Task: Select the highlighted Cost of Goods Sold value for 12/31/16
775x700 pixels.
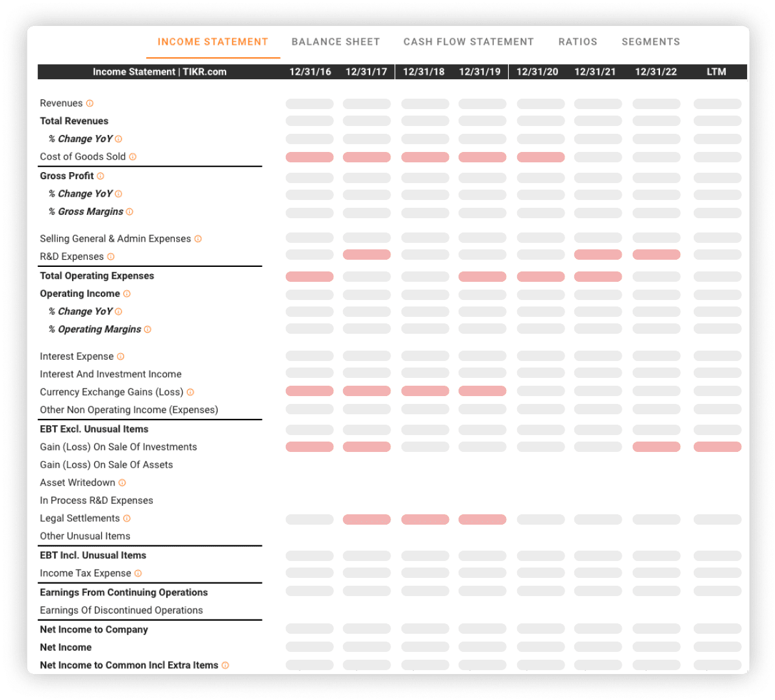Action: click(x=310, y=156)
